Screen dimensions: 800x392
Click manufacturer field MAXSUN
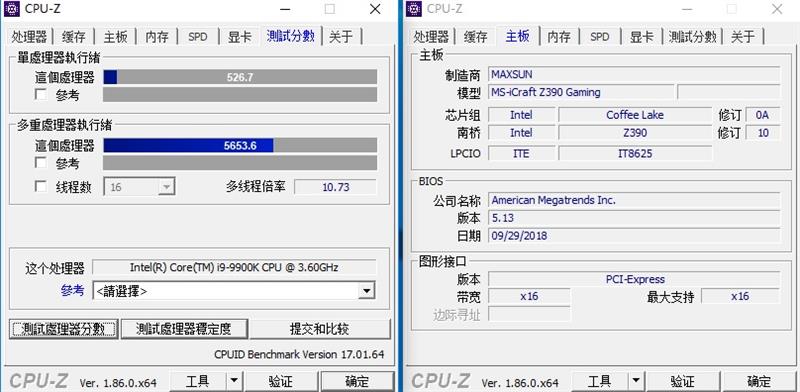click(634, 74)
